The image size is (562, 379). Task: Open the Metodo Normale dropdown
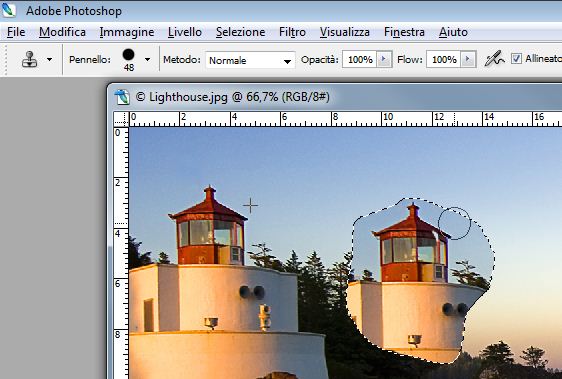click(250, 60)
